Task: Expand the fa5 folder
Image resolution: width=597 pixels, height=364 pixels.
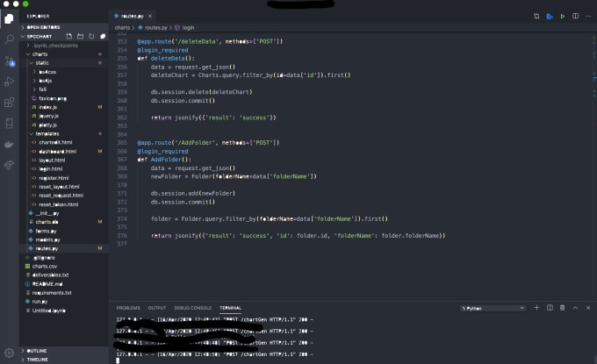Action: (x=64, y=89)
